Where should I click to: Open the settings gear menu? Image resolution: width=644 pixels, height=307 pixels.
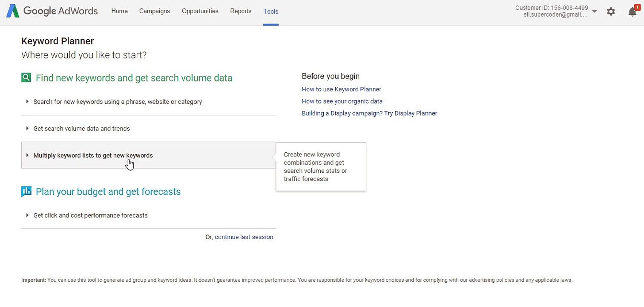tap(611, 12)
